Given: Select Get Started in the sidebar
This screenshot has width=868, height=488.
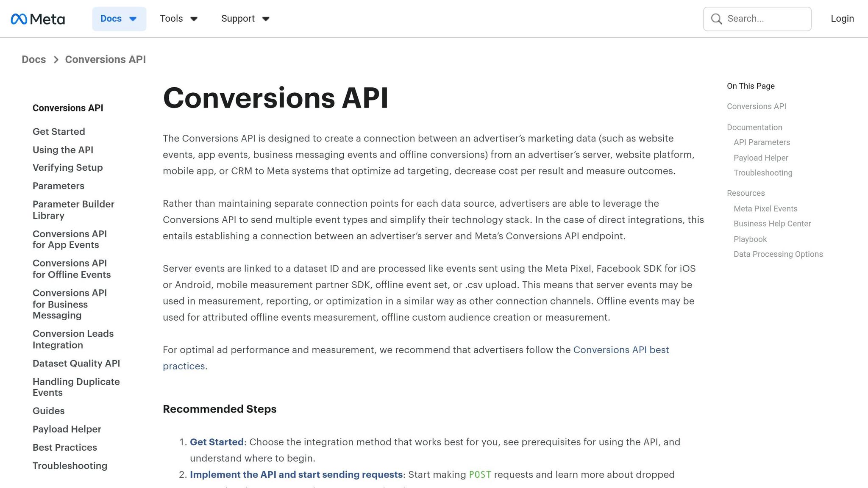Looking at the screenshot, I should click(x=58, y=132).
